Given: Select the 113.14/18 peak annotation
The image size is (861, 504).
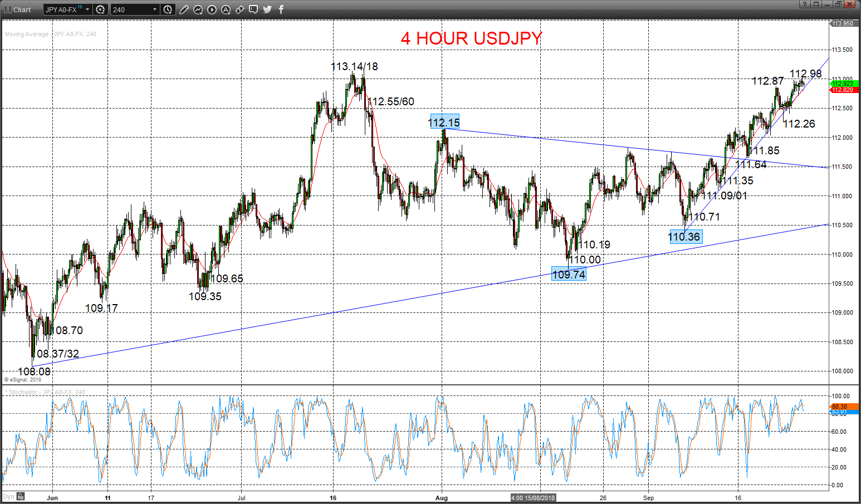Looking at the screenshot, I should point(354,66).
